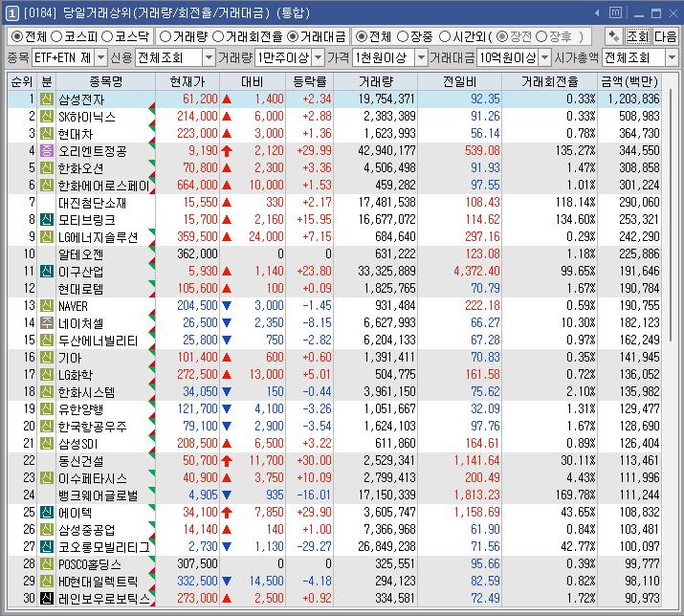Click the 신 badge next to 현대차
Viewport: 684px width, 616px height.
47,134
